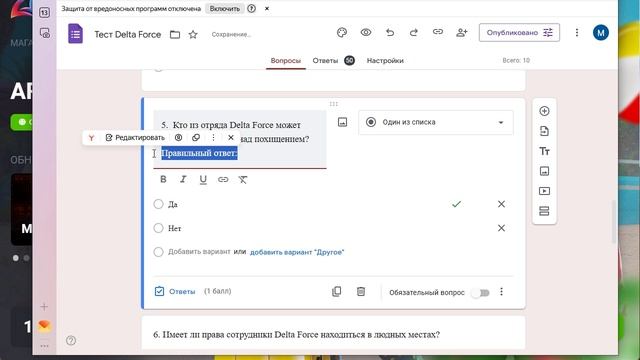This screenshot has width=640, height=360.
Task: Click the search icon in selection popup
Action: pyautogui.click(x=178, y=138)
